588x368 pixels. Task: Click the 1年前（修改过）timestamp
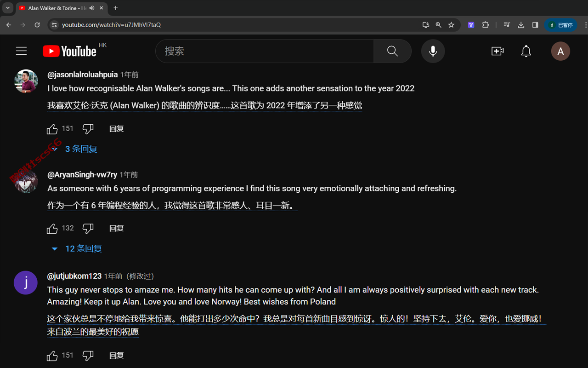(x=130, y=276)
